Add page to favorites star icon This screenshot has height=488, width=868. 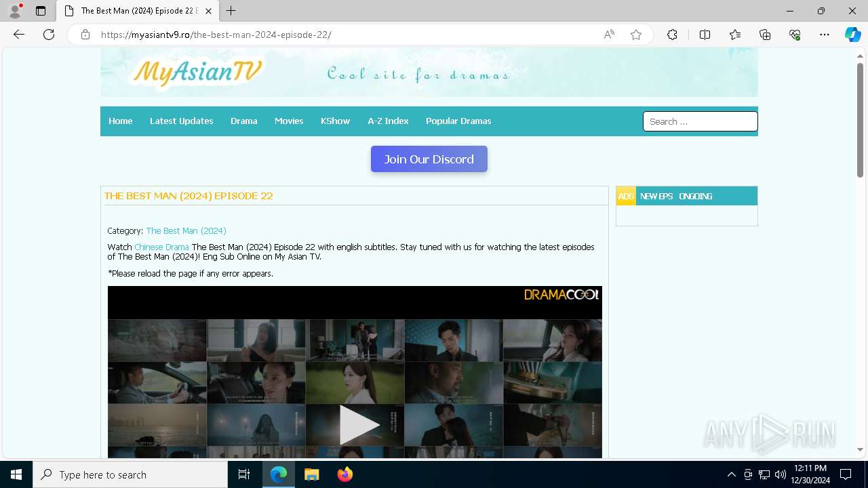[636, 35]
